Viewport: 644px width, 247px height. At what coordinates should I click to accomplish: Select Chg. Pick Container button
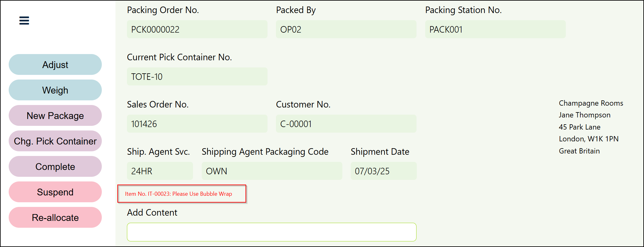coord(55,141)
